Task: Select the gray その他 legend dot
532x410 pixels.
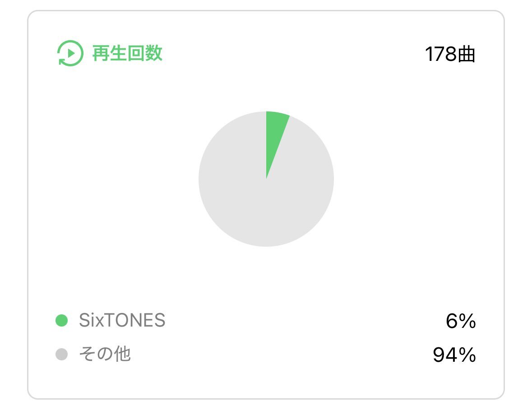Action: [x=62, y=355]
